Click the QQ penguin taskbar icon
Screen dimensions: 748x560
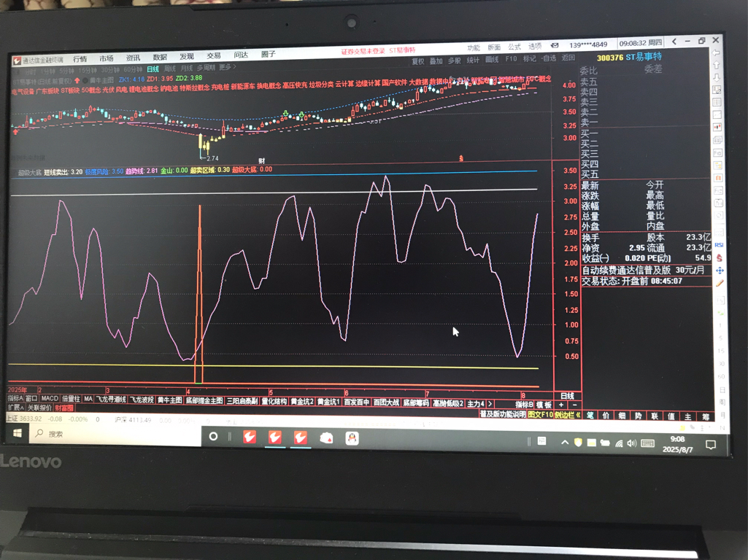[352, 438]
